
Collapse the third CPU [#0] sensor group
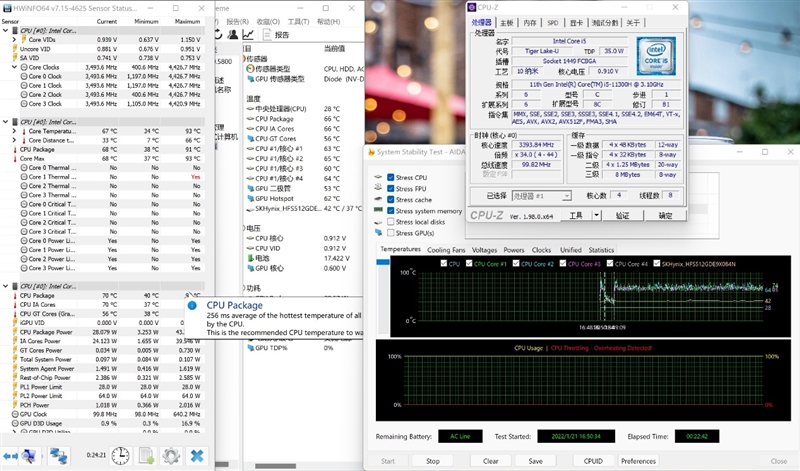(6, 286)
